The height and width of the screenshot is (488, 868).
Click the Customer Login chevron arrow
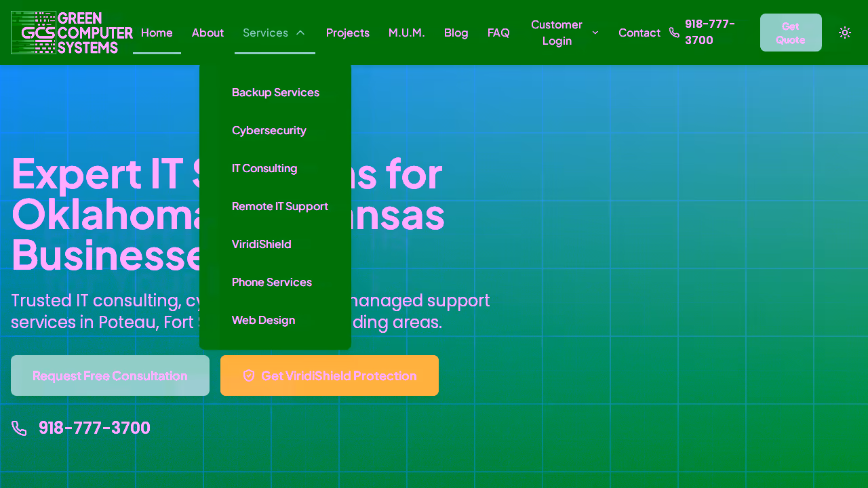click(x=595, y=33)
